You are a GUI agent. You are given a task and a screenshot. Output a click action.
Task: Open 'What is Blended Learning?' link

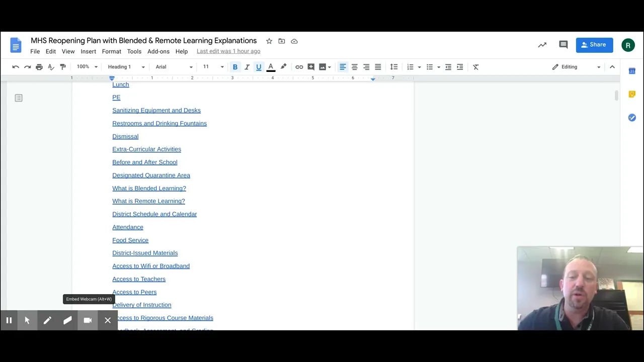(149, 188)
